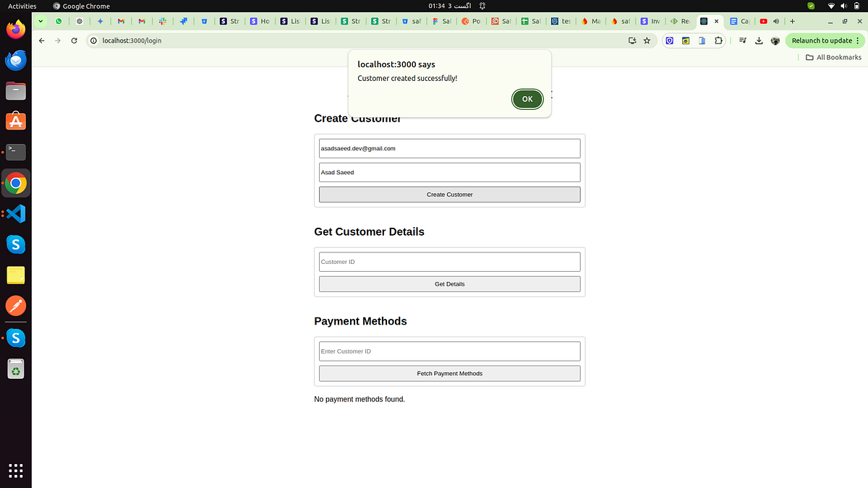Open the downloads icon in Chrome toolbar
Image resolution: width=868 pixels, height=488 pixels.
click(x=759, y=40)
